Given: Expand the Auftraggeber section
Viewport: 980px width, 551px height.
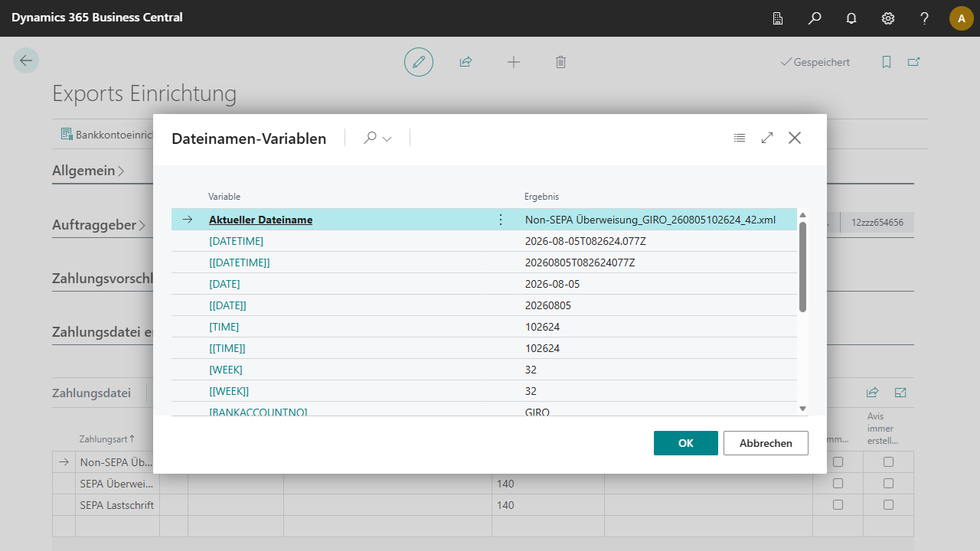Looking at the screenshot, I should (x=99, y=225).
